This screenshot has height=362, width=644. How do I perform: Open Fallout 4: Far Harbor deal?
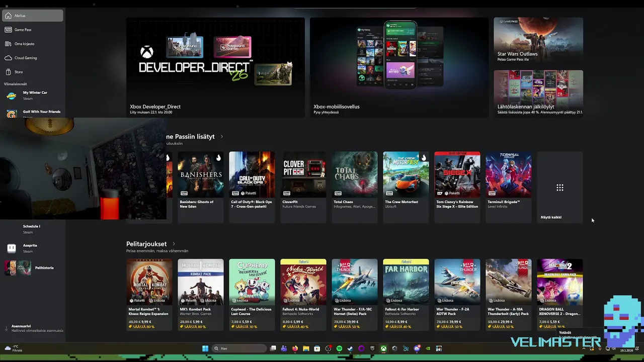pos(406,295)
